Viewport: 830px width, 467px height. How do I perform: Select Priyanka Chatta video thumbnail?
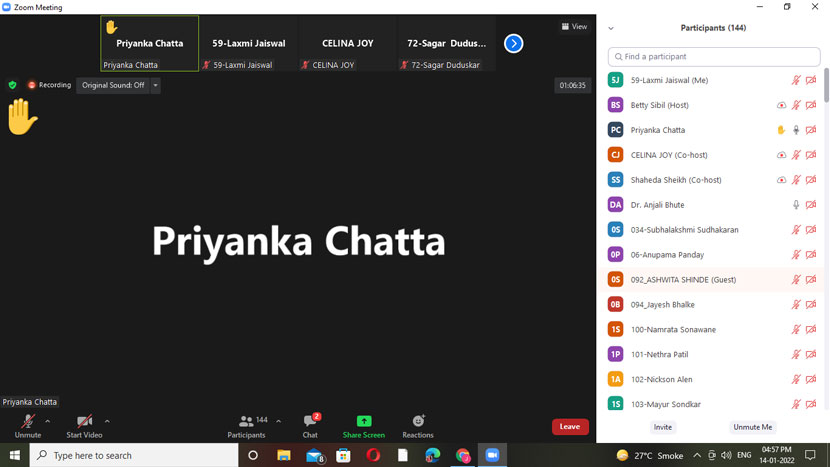click(149, 44)
